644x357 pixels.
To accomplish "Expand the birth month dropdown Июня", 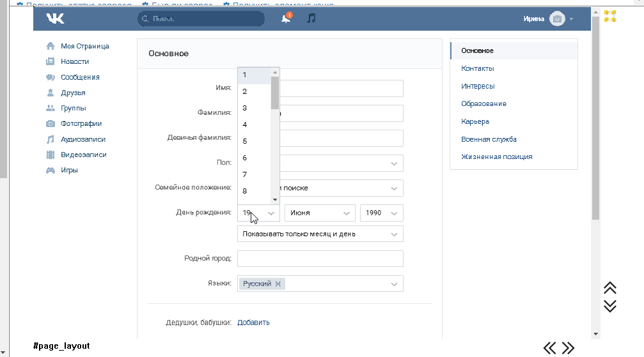I will pos(320,213).
